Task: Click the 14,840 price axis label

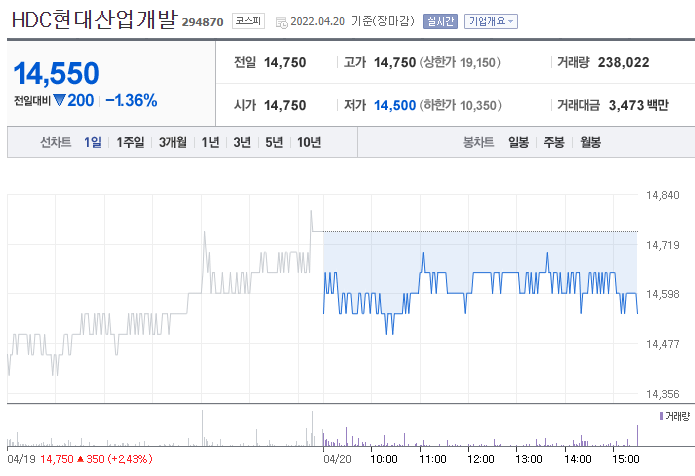Action: (663, 195)
